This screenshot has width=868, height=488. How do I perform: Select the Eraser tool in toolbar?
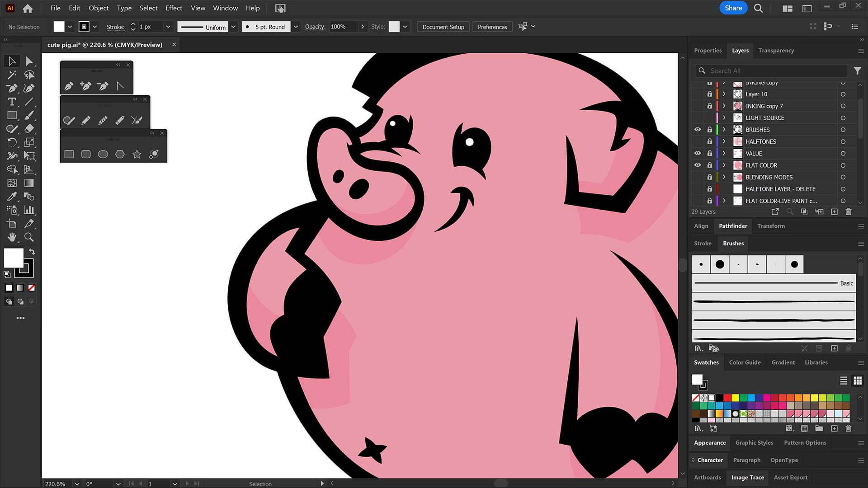coord(29,129)
